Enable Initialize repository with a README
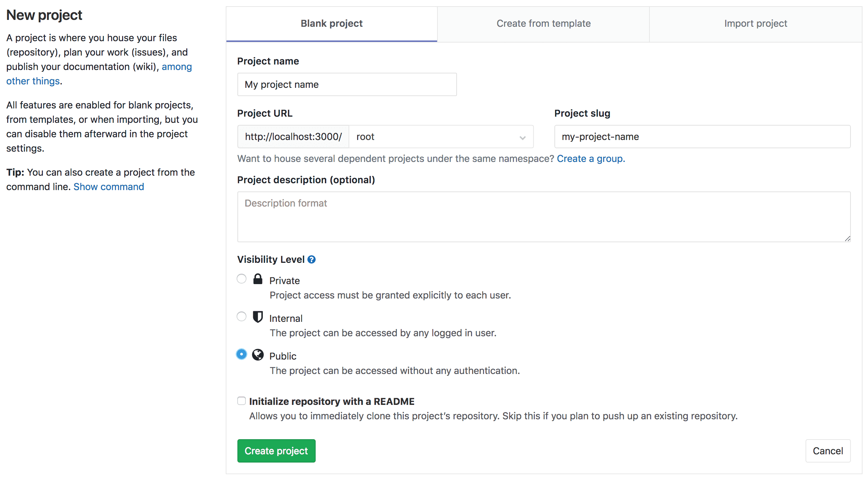 coord(242,400)
